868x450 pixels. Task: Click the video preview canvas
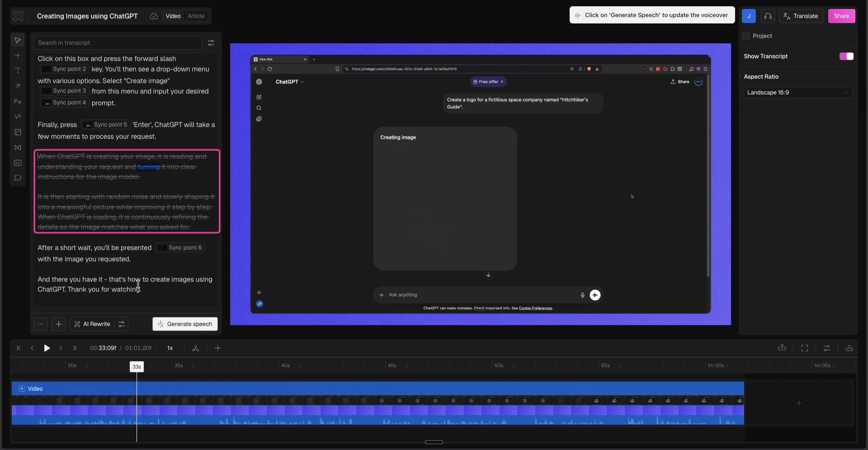[x=481, y=184]
